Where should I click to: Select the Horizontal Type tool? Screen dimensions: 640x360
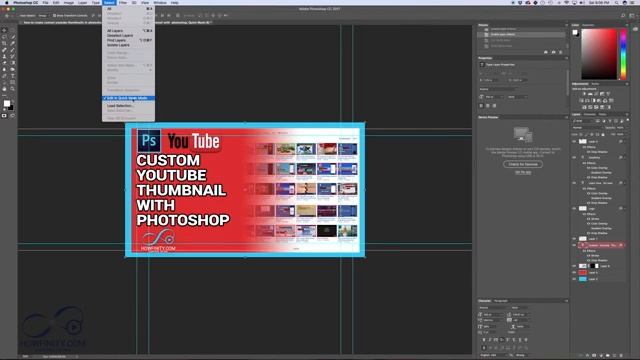(13, 76)
